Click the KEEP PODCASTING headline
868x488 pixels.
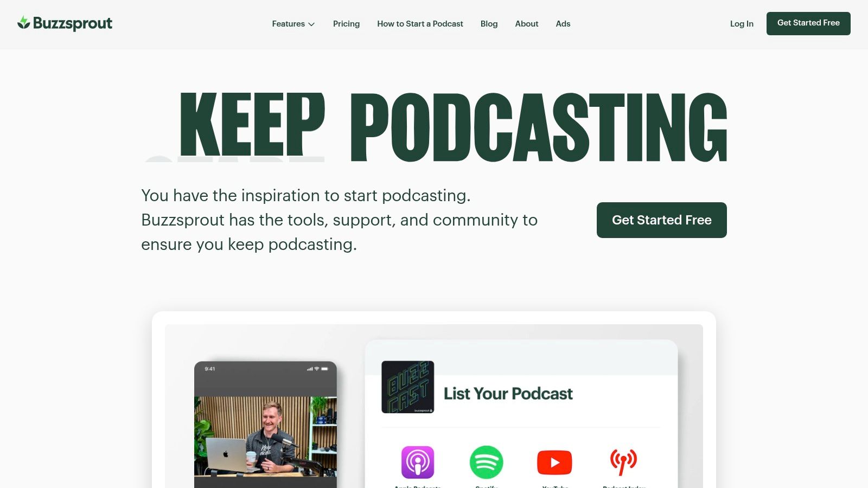click(454, 127)
